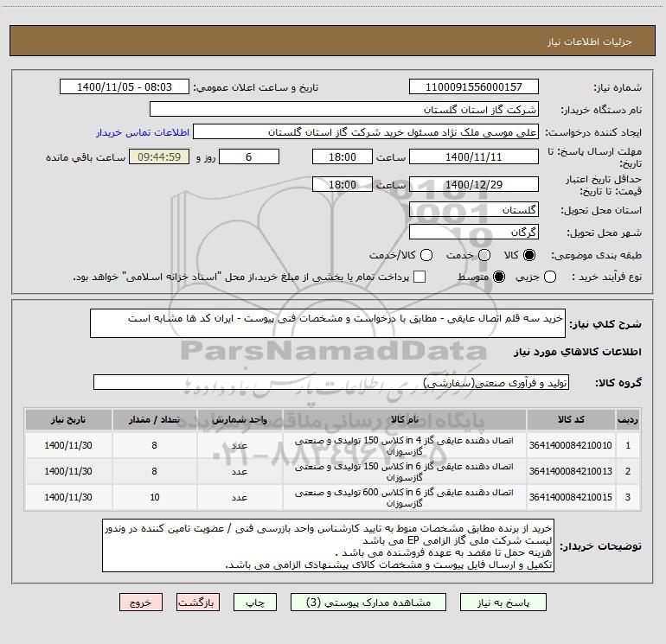Click the 6 in کلاس 600 item name
Viewport: 666px width, 644px height.
[405, 498]
